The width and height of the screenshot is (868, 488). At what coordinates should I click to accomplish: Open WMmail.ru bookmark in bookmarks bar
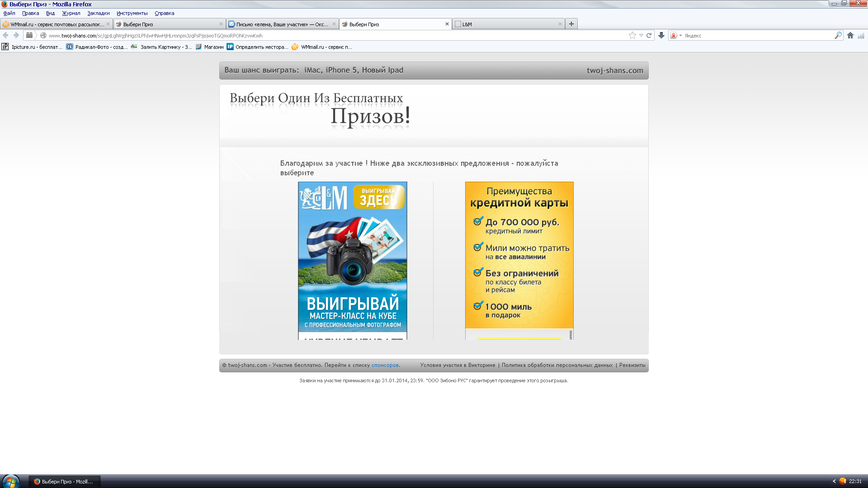coord(322,47)
